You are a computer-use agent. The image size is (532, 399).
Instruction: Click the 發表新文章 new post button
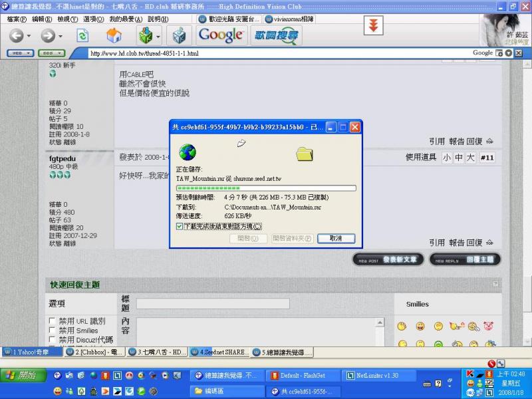click(x=388, y=259)
